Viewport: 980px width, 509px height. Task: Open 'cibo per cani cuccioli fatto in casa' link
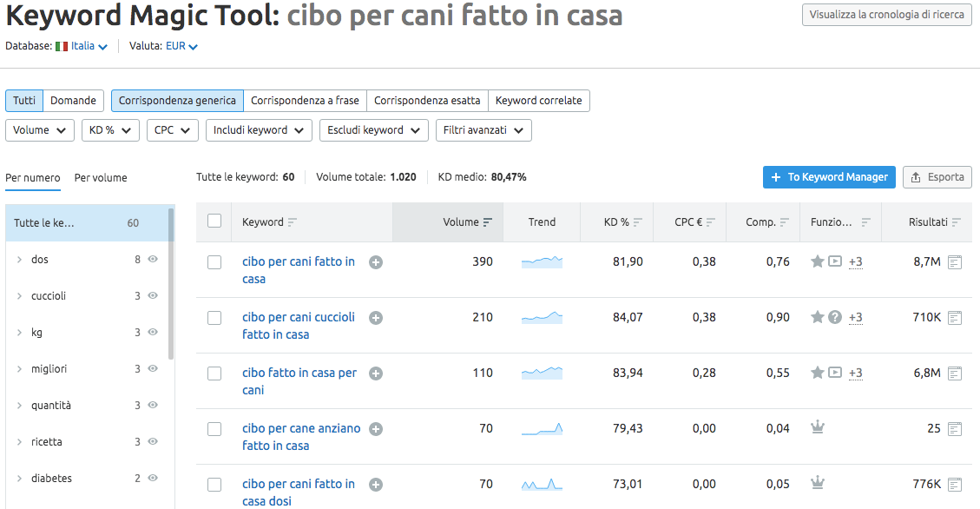coord(299,326)
